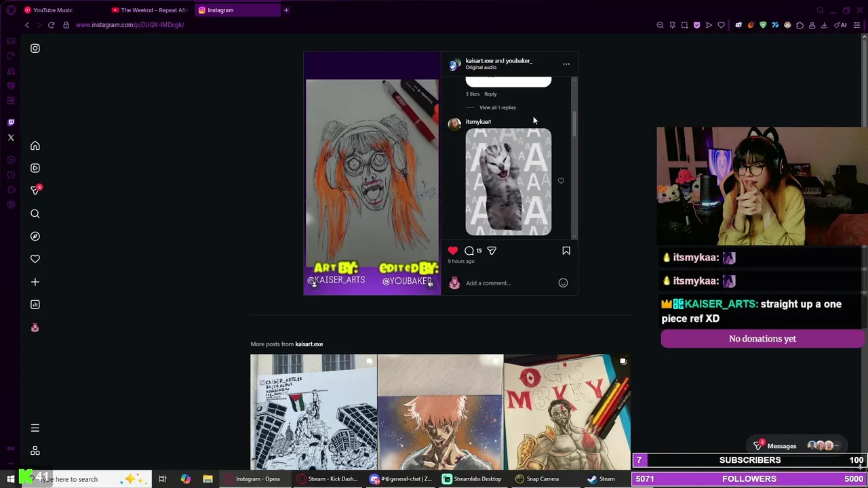Click the zoom out magnifier toolbar icon
This screenshot has width=868, height=488.
660,25
